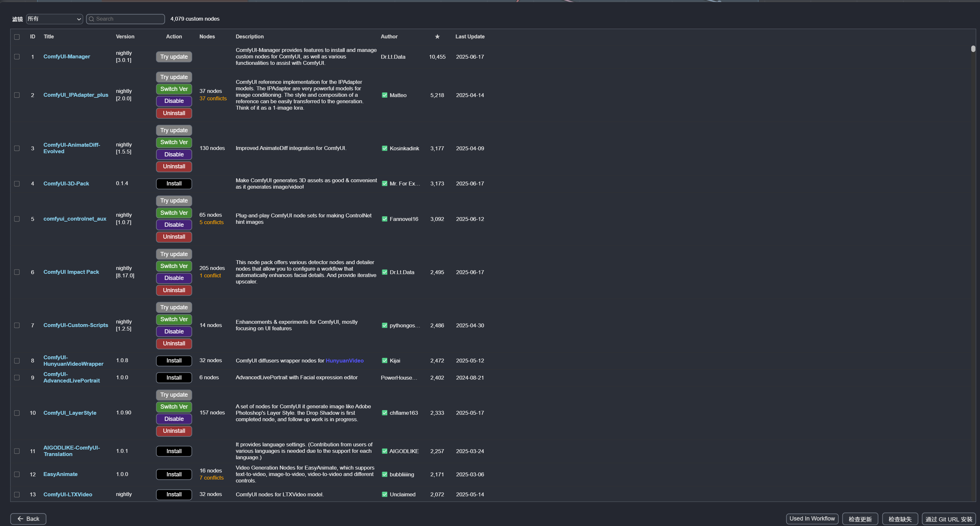980x526 pixels.
Task: Check the ComfyUI_IPAdapter_plus row checkbox
Action: (x=17, y=95)
